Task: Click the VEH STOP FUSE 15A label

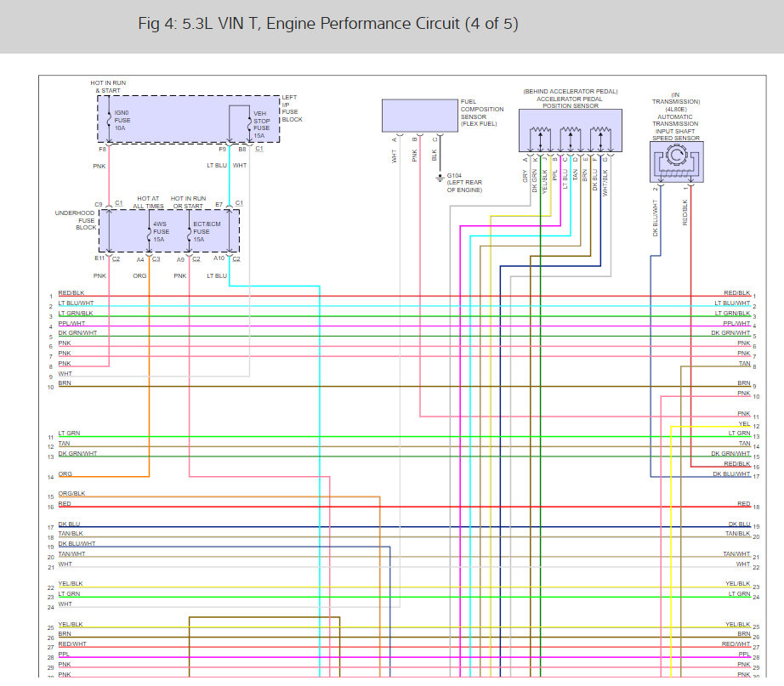Action: [262, 124]
